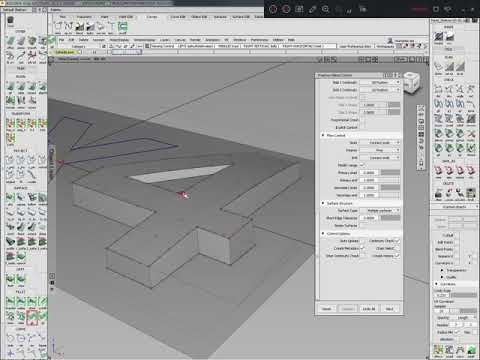This screenshot has height=360, width=480.
Task: Click the Primary end value field
Action: pos(370,180)
